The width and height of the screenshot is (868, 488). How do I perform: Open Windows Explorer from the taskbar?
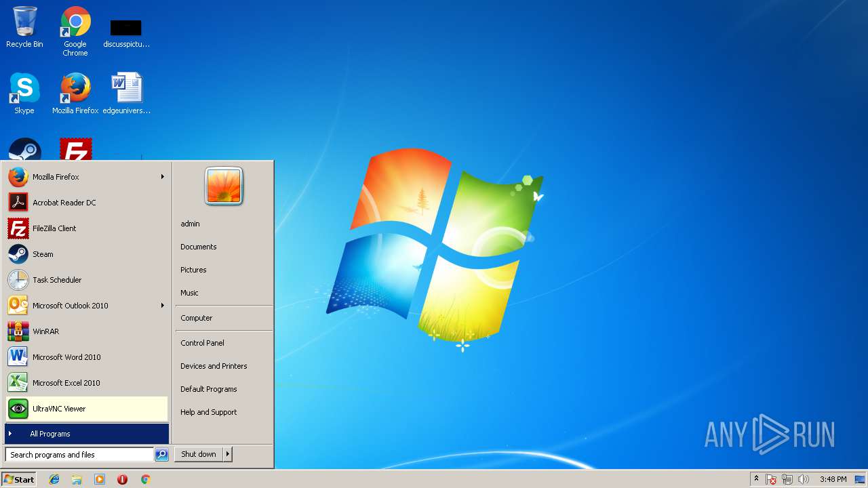point(77,479)
